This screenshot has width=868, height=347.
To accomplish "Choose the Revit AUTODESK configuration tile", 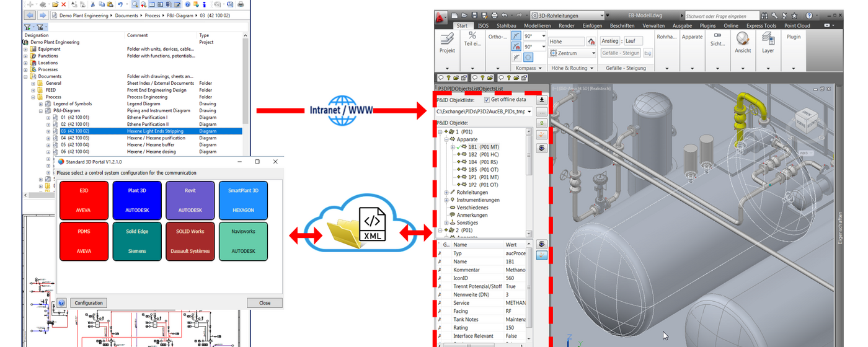I will point(190,200).
